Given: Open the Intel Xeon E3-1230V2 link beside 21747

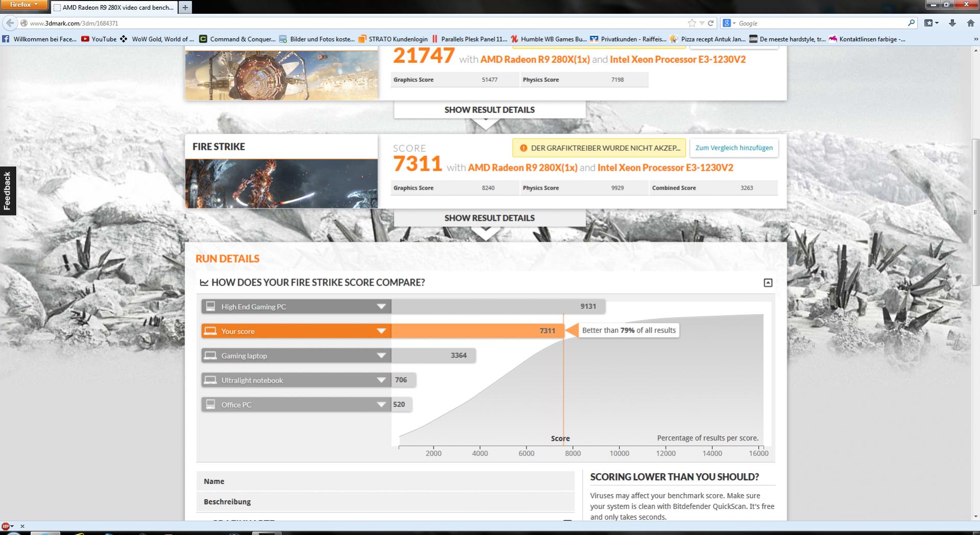Looking at the screenshot, I should (x=678, y=59).
